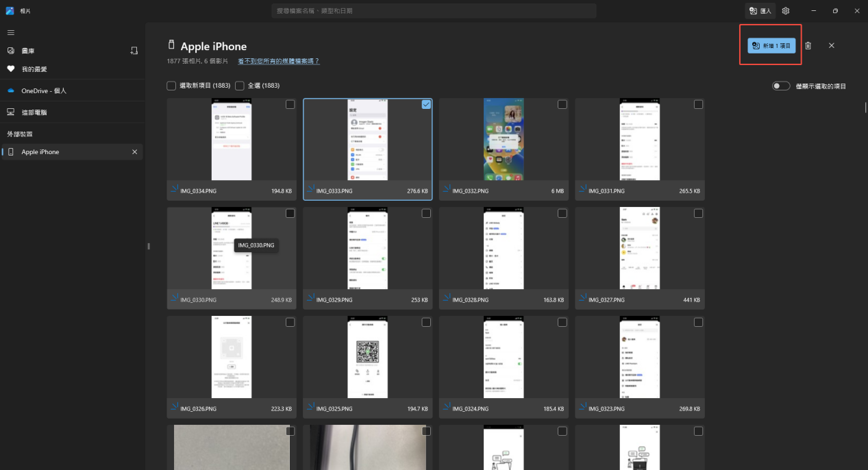Image resolution: width=868 pixels, height=470 pixels.
Task: Click the 匯入 import button
Action: 760,11
